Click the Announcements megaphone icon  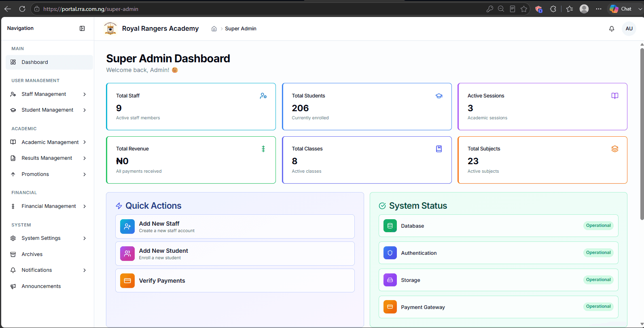[x=13, y=286]
